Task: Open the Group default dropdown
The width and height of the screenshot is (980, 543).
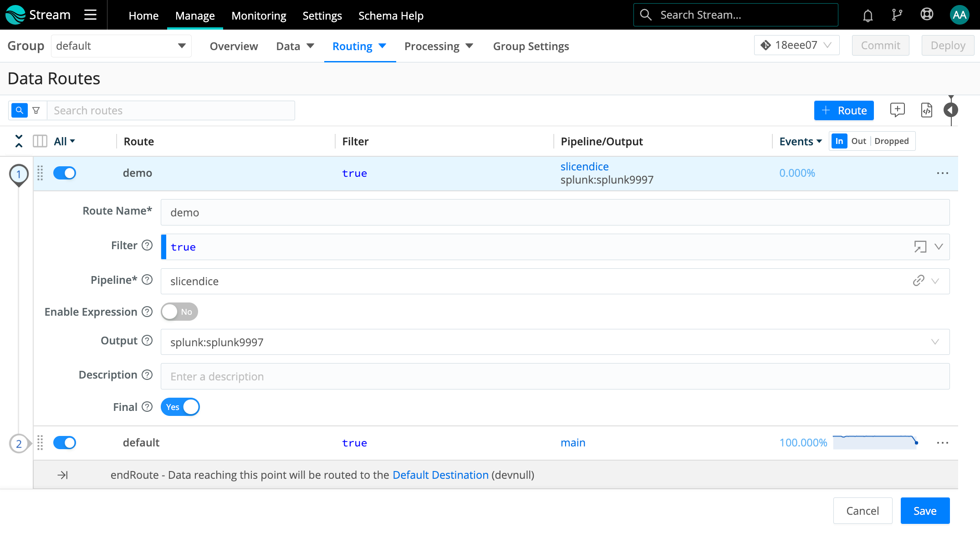Action: [x=121, y=46]
